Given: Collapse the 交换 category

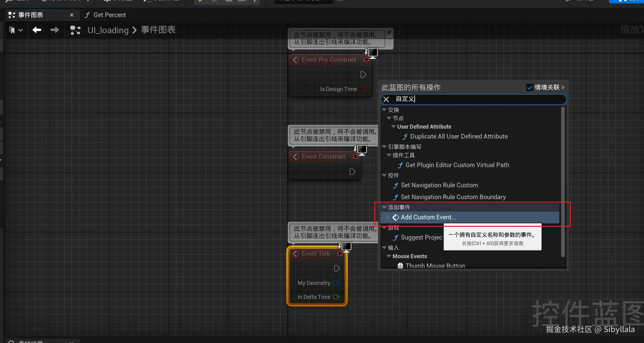Looking at the screenshot, I should [x=384, y=110].
